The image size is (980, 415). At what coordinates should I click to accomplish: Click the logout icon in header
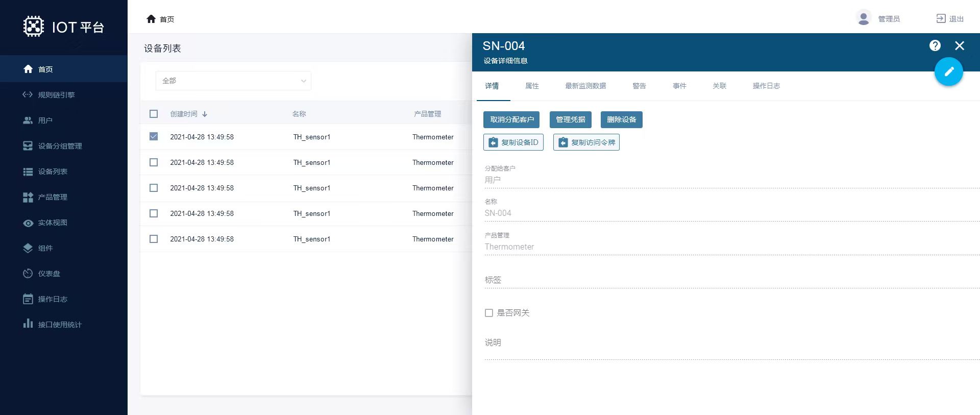(x=941, y=18)
